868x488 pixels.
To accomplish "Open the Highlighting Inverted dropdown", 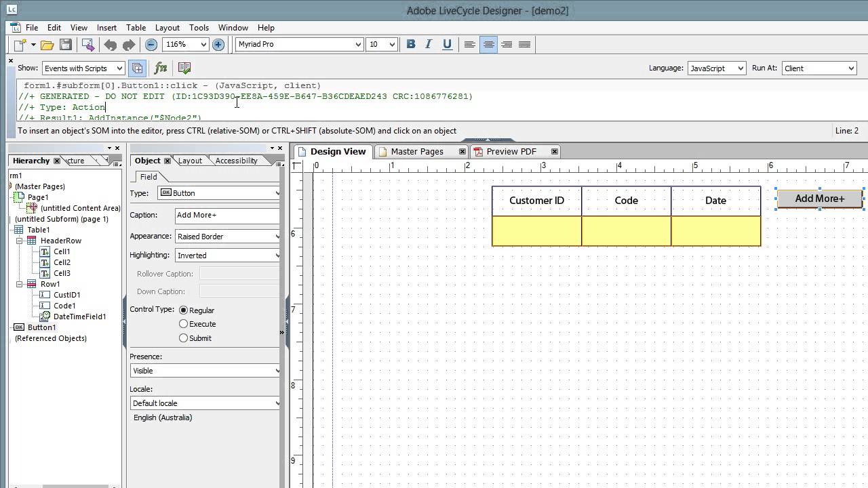I will click(277, 256).
